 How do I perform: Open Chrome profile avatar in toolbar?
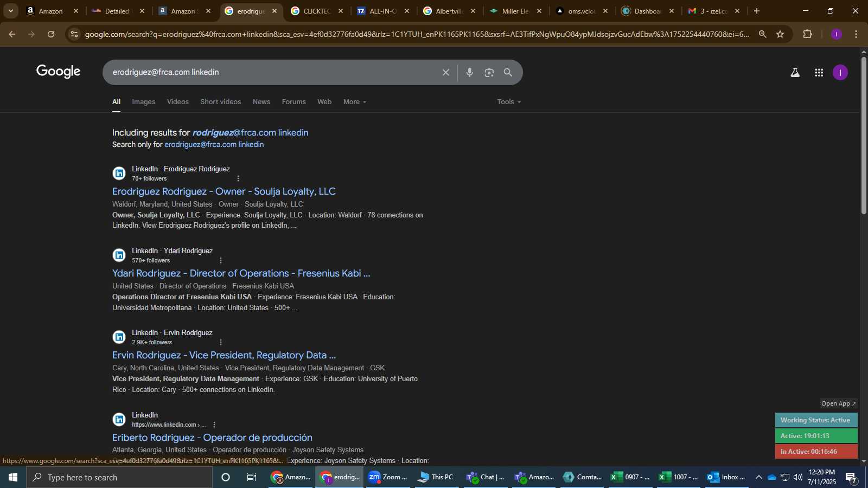(836, 34)
